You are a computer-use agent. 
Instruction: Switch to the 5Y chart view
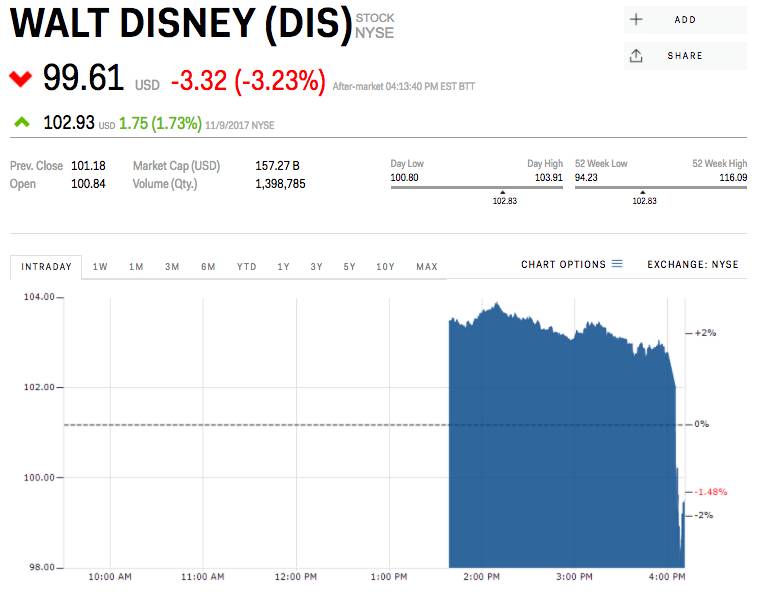[349, 267]
